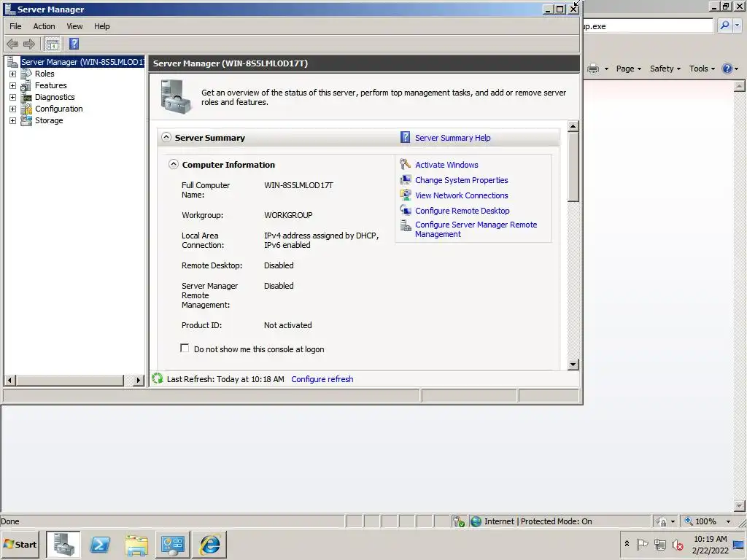Click the network tray icon
747x560 pixels.
point(659,544)
